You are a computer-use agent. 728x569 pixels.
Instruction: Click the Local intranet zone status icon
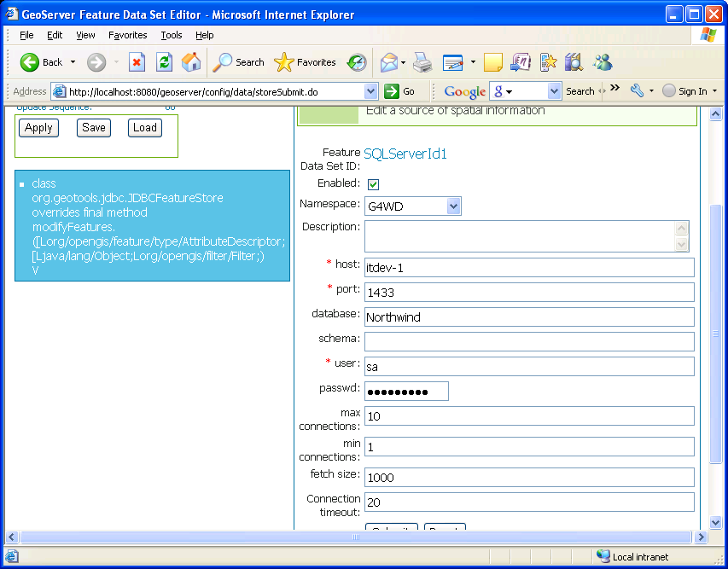603,556
